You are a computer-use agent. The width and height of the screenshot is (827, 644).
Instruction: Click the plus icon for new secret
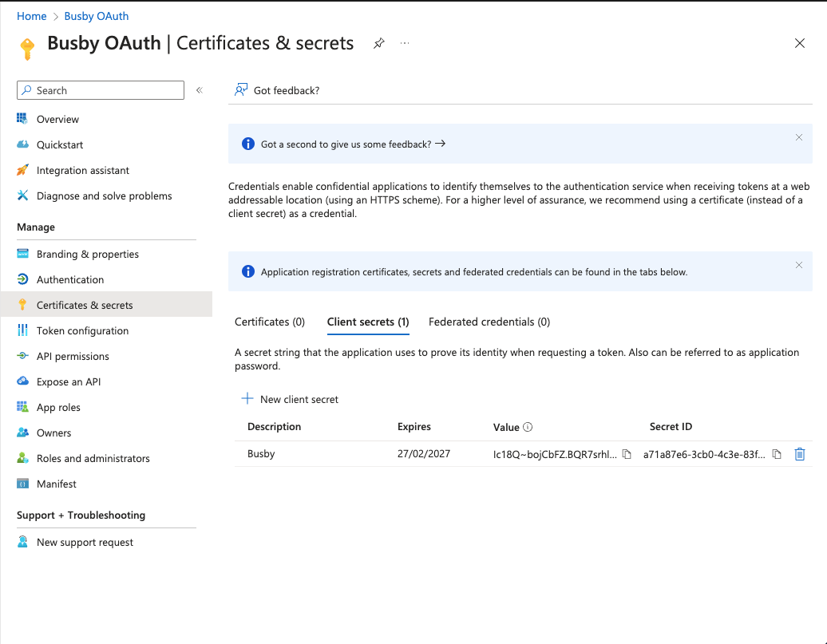click(247, 399)
